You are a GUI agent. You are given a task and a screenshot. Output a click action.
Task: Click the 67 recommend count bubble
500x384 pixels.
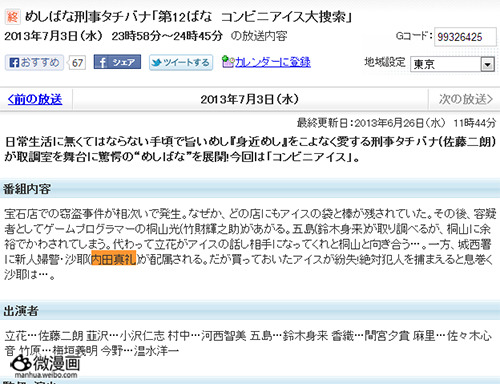77,63
